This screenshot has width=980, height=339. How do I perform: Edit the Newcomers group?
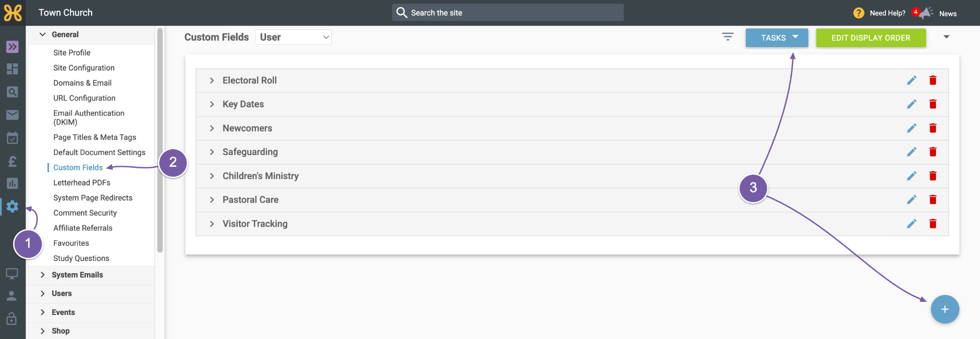point(911,128)
